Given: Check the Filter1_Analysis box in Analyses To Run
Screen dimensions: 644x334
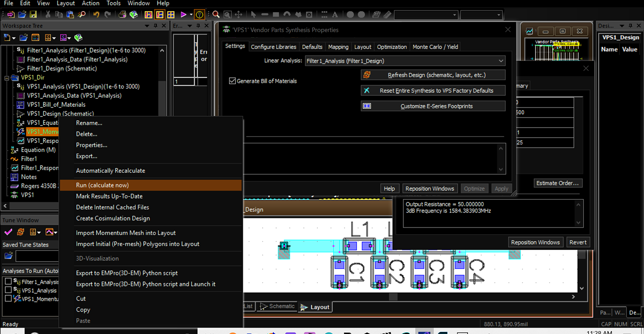Looking at the screenshot, I should 8,282.
